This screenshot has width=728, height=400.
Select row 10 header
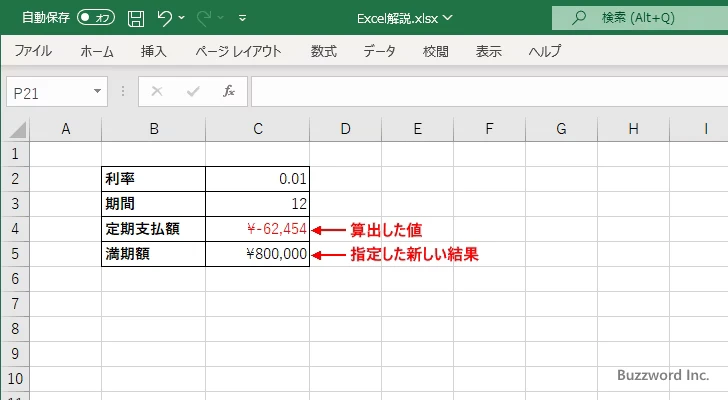[x=15, y=379]
